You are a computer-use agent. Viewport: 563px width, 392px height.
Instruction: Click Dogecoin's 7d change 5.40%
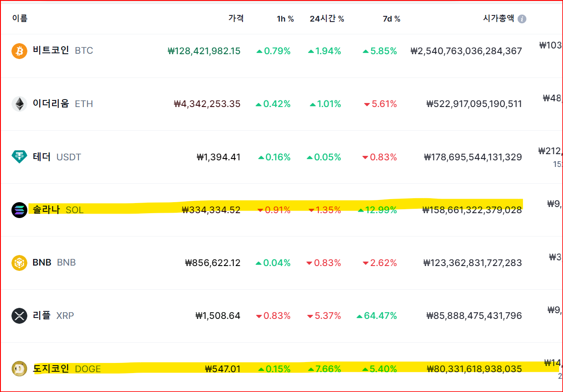380,369
